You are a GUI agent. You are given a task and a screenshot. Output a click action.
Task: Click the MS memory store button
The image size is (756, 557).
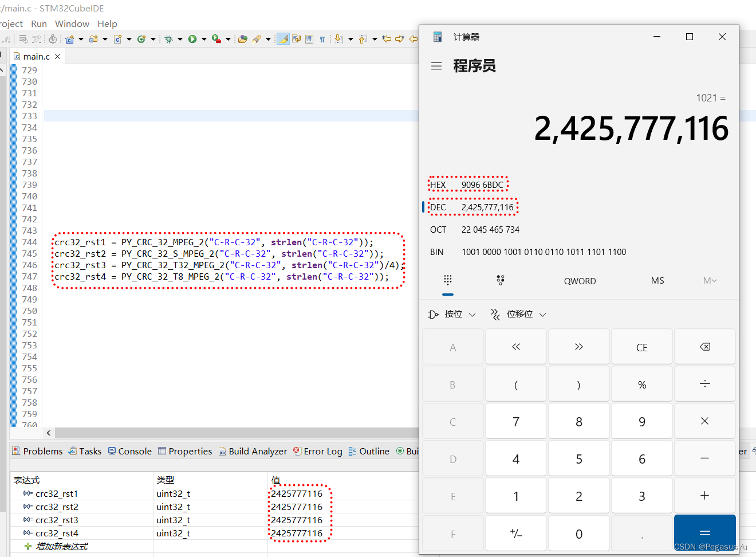click(x=657, y=280)
